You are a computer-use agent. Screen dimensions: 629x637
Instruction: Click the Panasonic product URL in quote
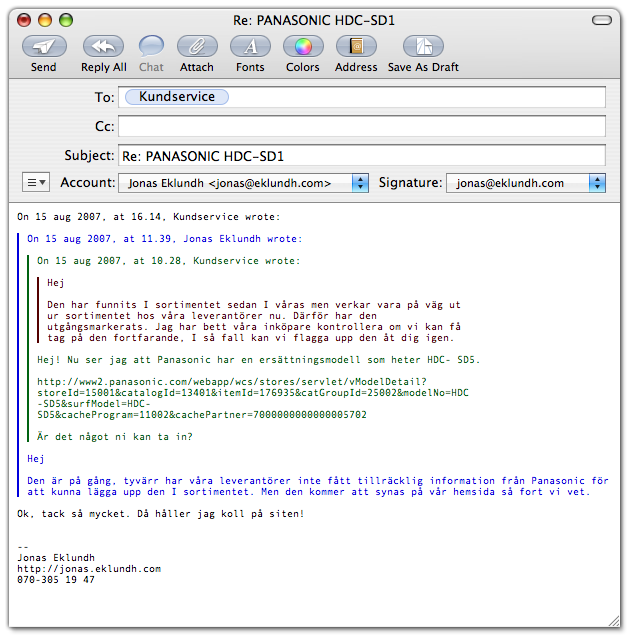point(232,381)
